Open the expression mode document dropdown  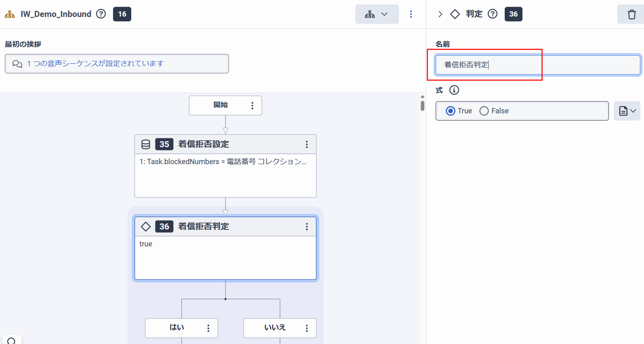click(x=627, y=111)
